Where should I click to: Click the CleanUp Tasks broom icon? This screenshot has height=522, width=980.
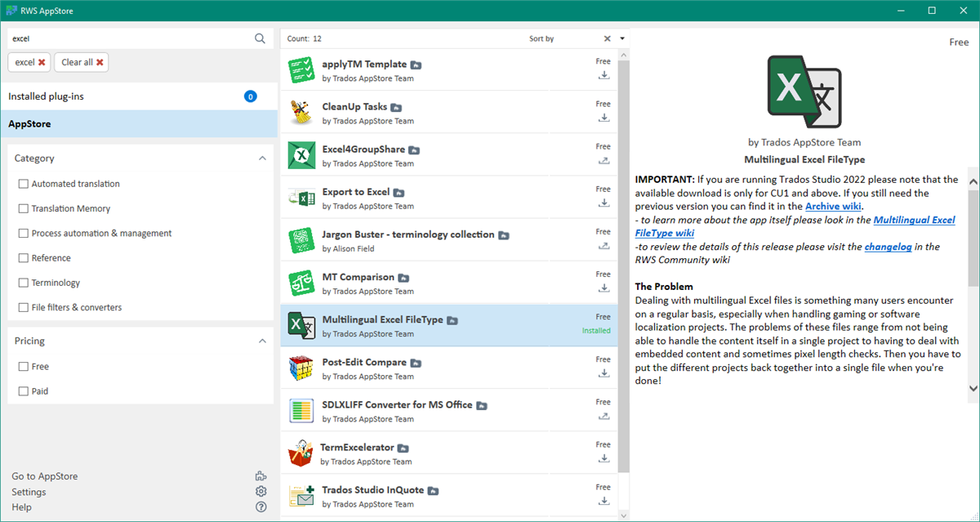(x=302, y=113)
